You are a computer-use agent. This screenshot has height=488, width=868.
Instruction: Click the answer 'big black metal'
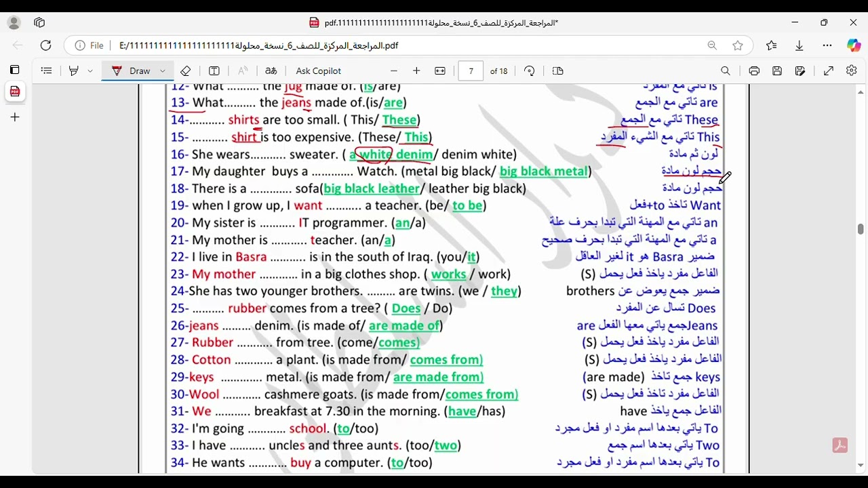click(x=544, y=171)
